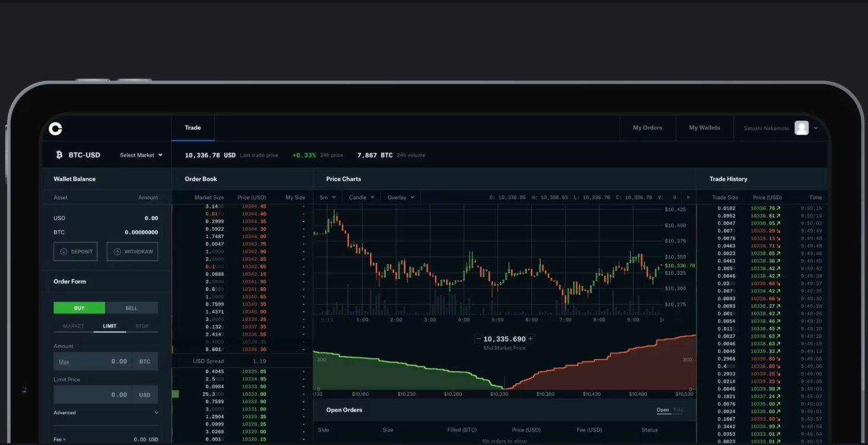
Task: Click the 7,867 BTC 24h volume
Action: pyautogui.click(x=375, y=155)
